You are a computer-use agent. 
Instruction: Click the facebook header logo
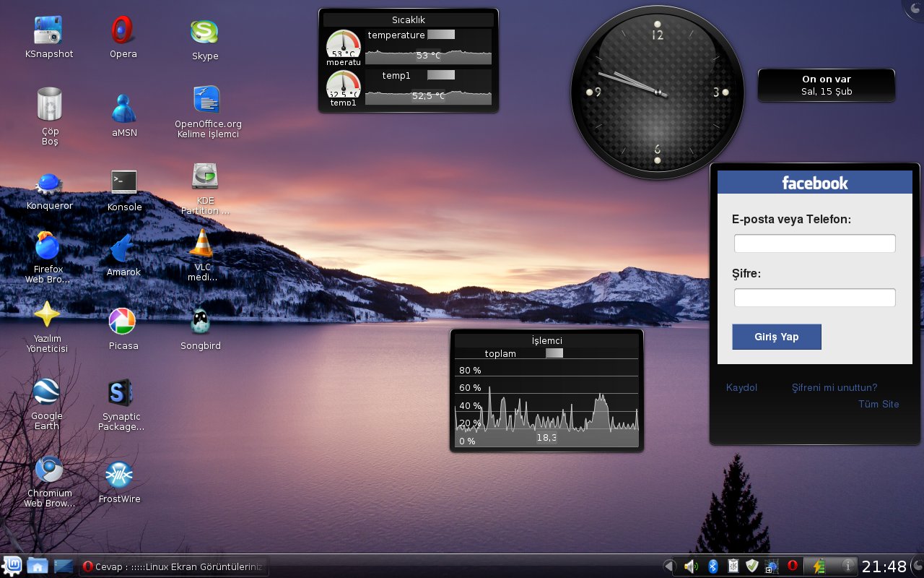814,183
